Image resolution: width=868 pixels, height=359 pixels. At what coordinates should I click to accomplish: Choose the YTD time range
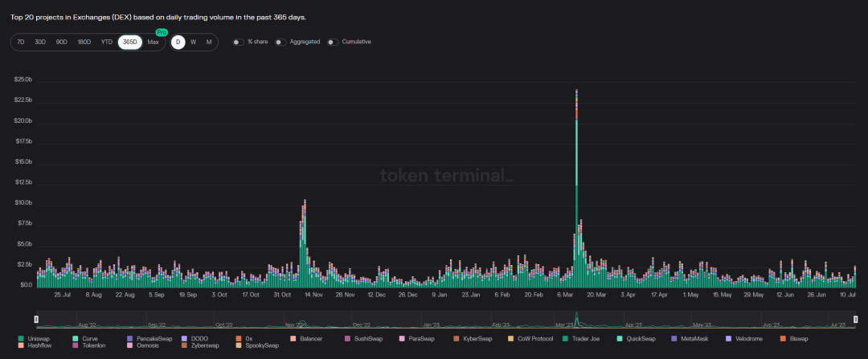coord(106,42)
